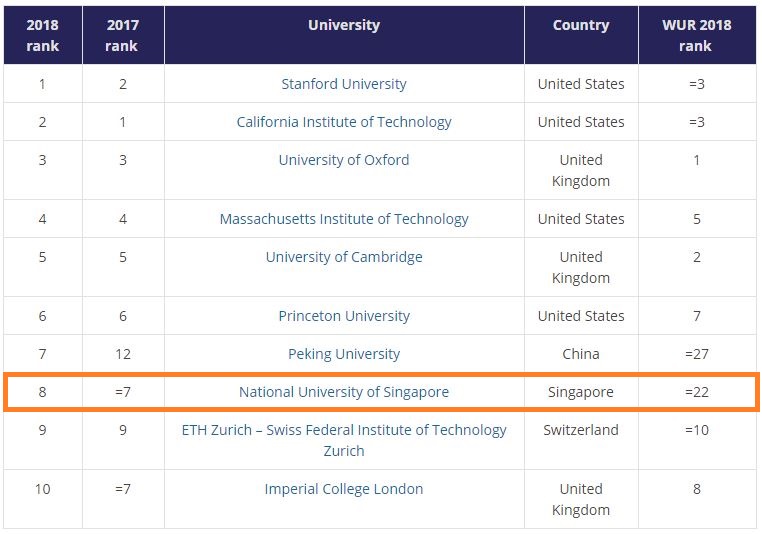762x534 pixels.
Task: Open the Stanford University link
Action: pyautogui.click(x=344, y=84)
